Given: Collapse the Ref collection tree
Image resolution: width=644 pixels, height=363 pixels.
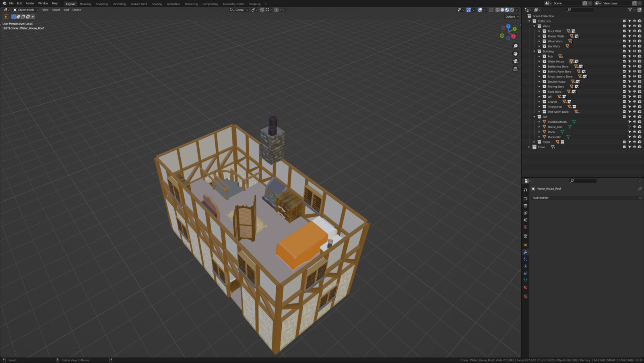Looking at the screenshot, I should pyautogui.click(x=535, y=117).
